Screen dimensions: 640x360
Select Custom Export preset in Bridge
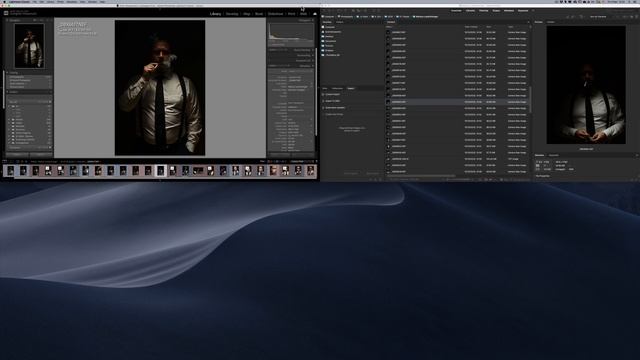pos(332,94)
